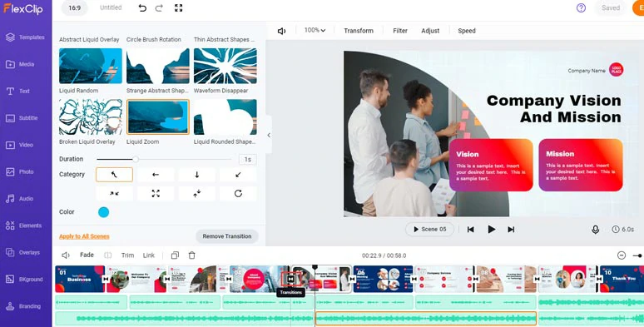The height and width of the screenshot is (327, 644).
Task: Click the redo arrow icon
Action: pyautogui.click(x=159, y=7)
